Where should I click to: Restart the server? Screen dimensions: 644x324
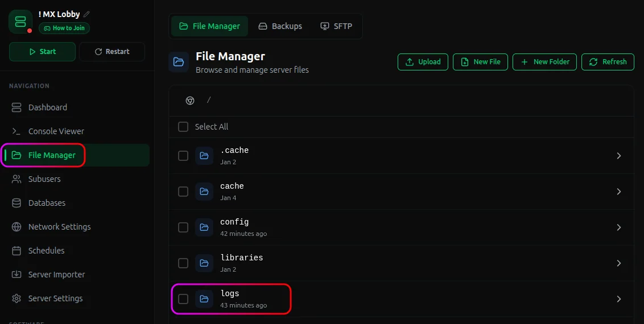112,52
